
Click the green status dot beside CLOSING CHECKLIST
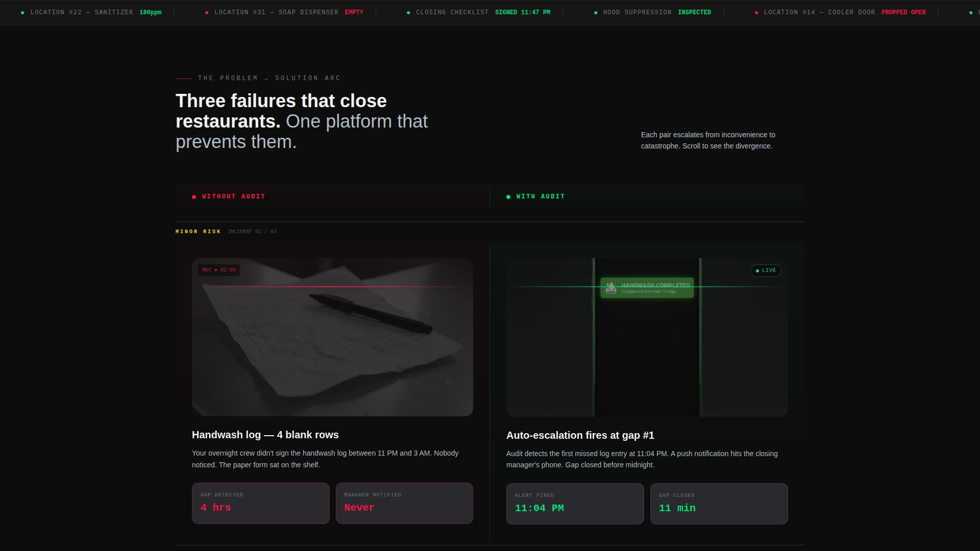coord(407,12)
